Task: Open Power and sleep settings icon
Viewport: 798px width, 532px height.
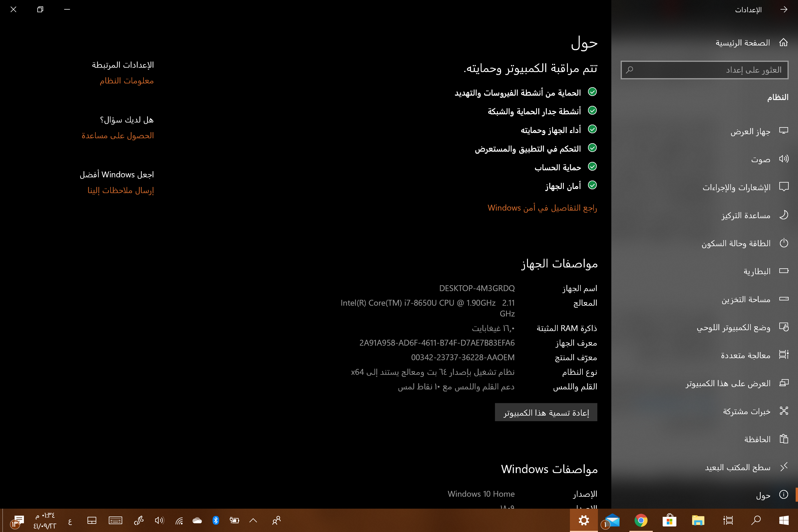Action: [783, 243]
